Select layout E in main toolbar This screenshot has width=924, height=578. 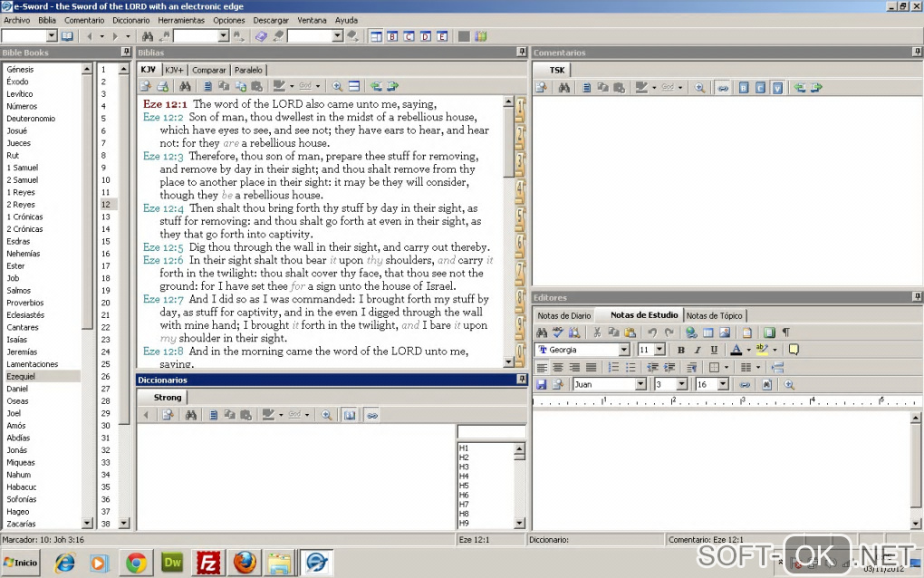442,36
